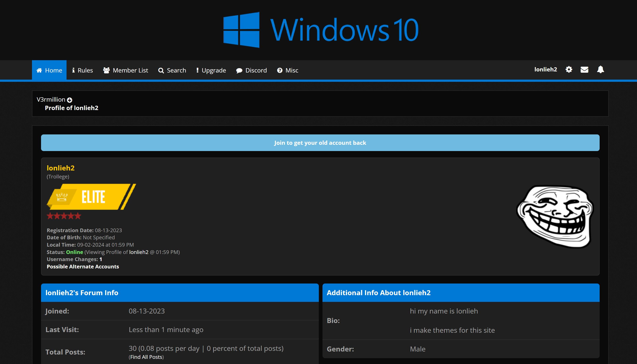Open the private messages envelope icon
637x364 pixels.
coord(584,69)
